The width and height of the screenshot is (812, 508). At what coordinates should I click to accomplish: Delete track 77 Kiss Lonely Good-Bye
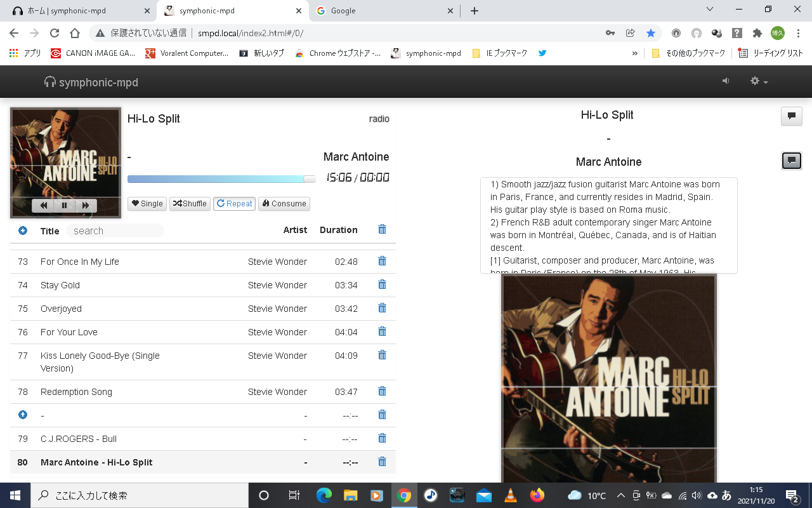coord(382,355)
